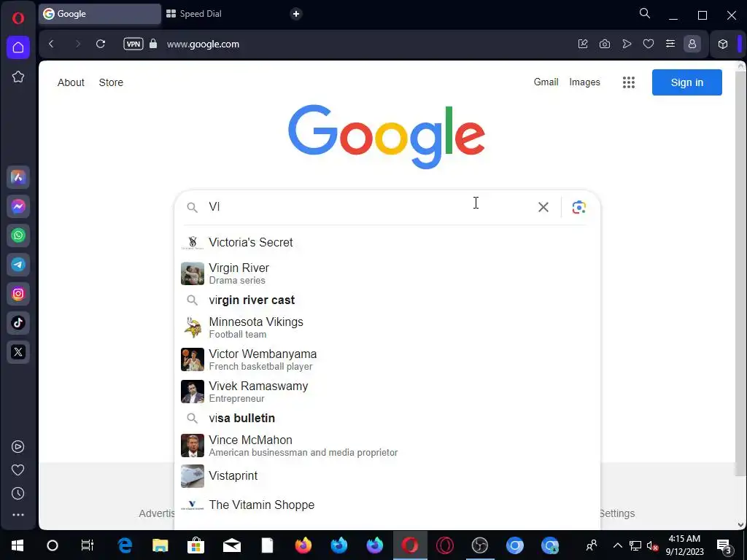The width and height of the screenshot is (747, 560).
Task: Open the address bar edit/share icon
Action: click(583, 44)
